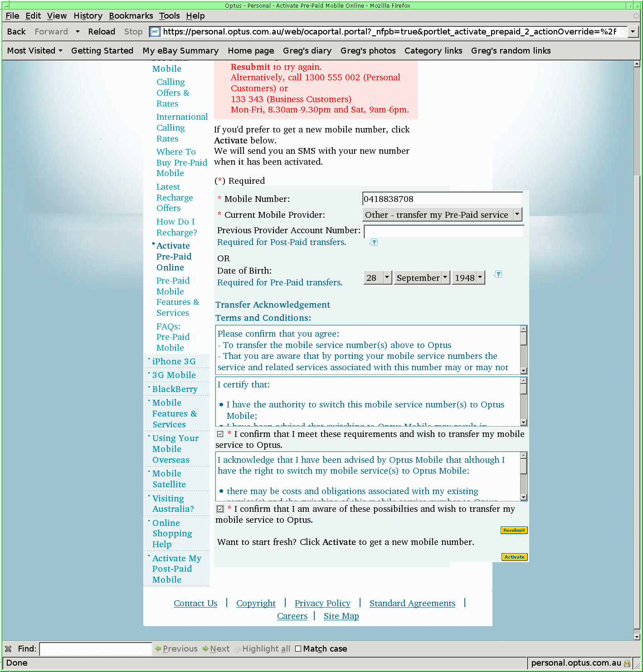Open the History menu

tap(88, 16)
